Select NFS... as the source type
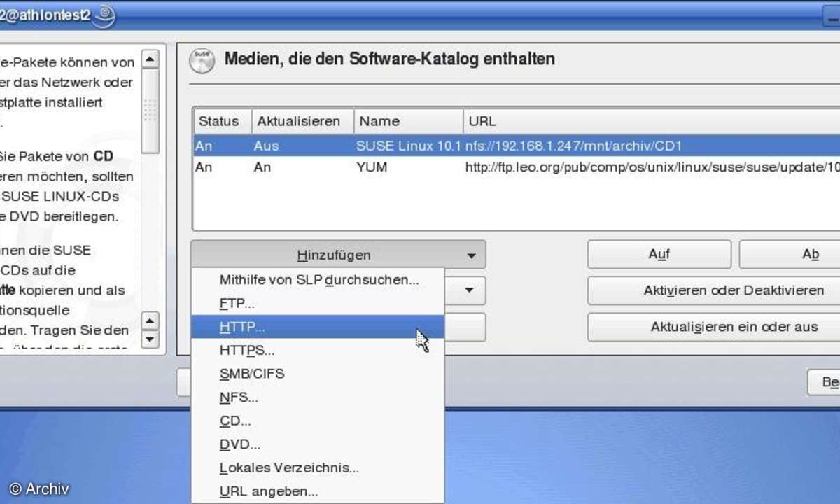 [x=318, y=398]
